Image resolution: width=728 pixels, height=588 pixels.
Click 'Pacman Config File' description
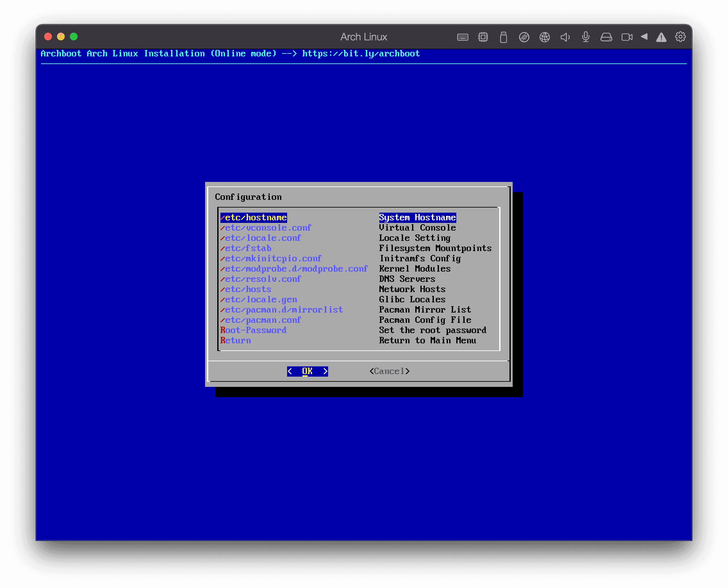[x=425, y=320]
